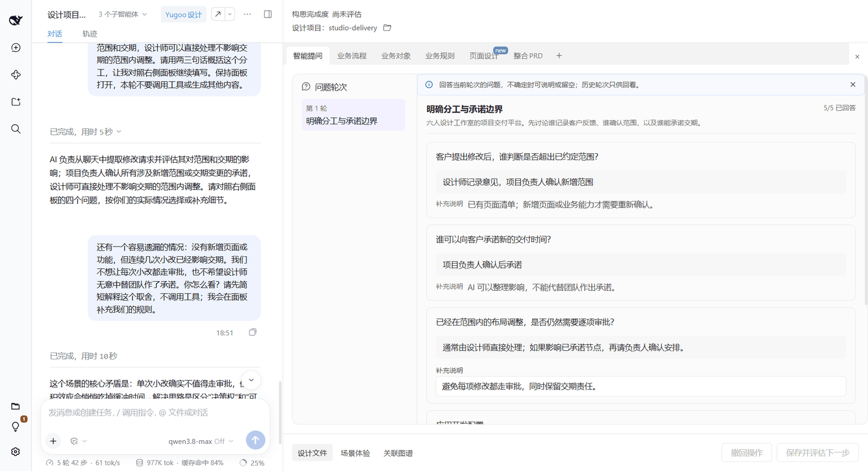Open the three-dot more options menu
Viewport: 868px width, 471px height.
coord(247,14)
